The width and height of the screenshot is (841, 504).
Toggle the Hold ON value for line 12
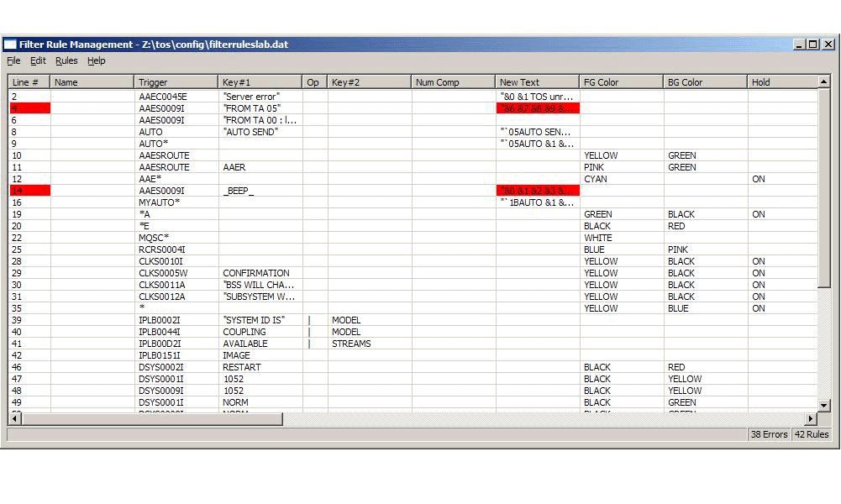pyautogui.click(x=759, y=179)
